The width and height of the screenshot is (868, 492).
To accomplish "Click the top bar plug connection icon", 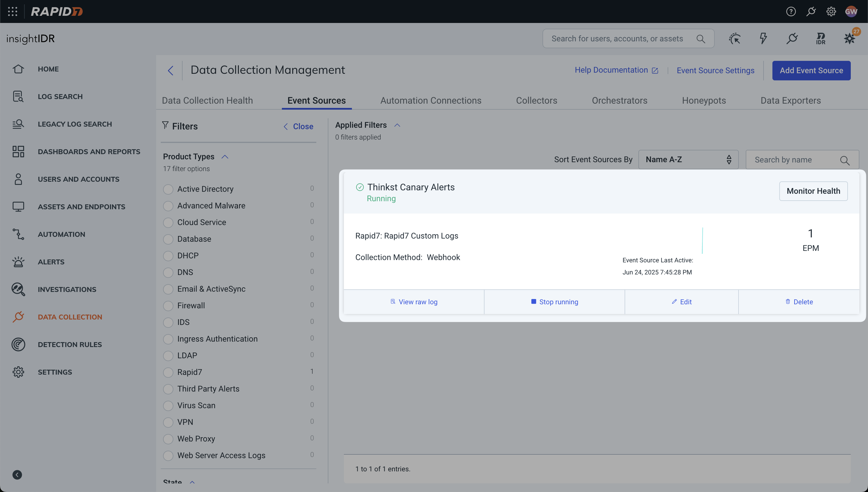I will (x=811, y=11).
